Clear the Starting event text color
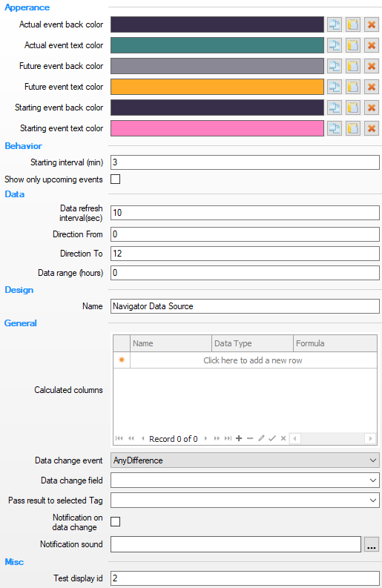 (x=372, y=128)
